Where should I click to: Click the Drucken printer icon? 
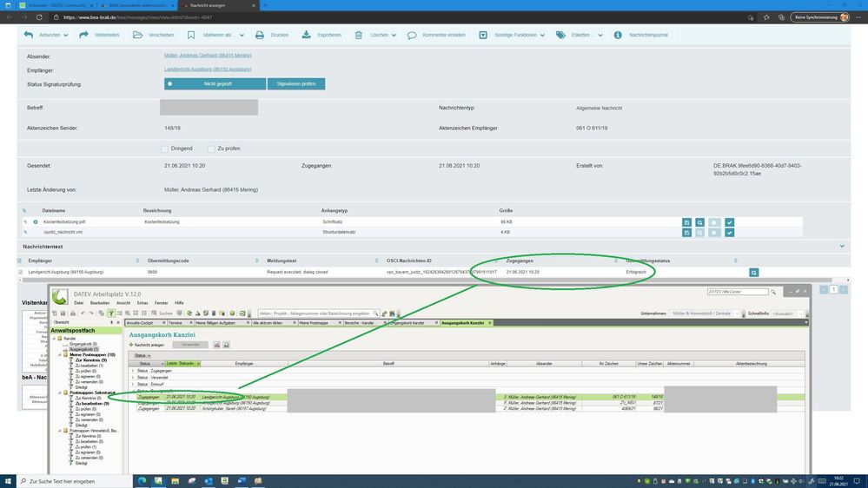click(260, 36)
